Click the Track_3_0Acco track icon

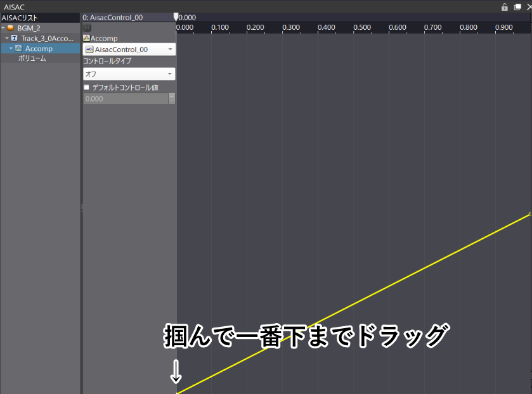click(14, 38)
